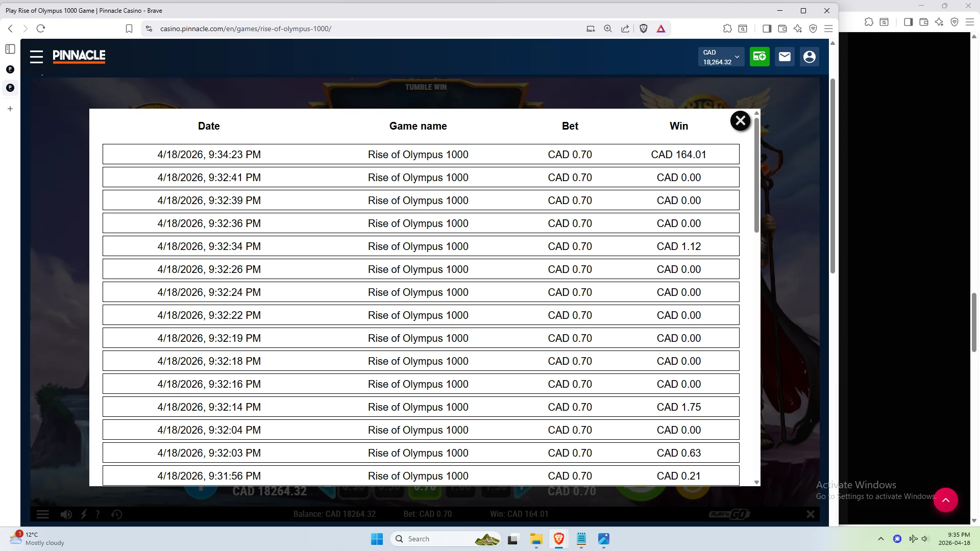Close the game bottom bar X
The width and height of the screenshot is (980, 551).
pyautogui.click(x=811, y=514)
